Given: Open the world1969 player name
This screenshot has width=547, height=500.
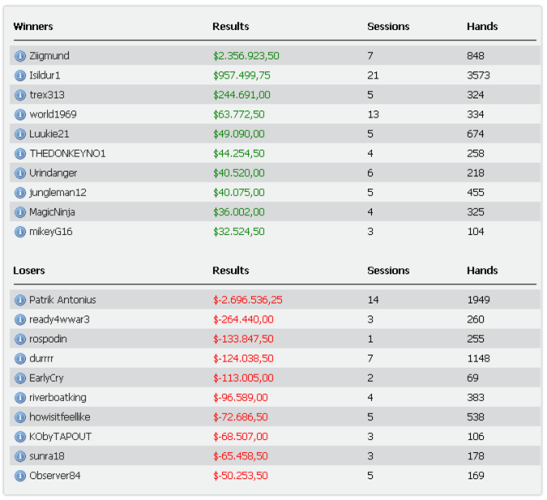Looking at the screenshot, I should (53, 114).
